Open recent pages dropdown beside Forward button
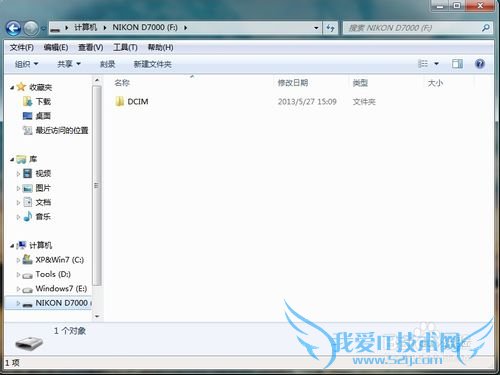The width and height of the screenshot is (500, 375). (43, 29)
